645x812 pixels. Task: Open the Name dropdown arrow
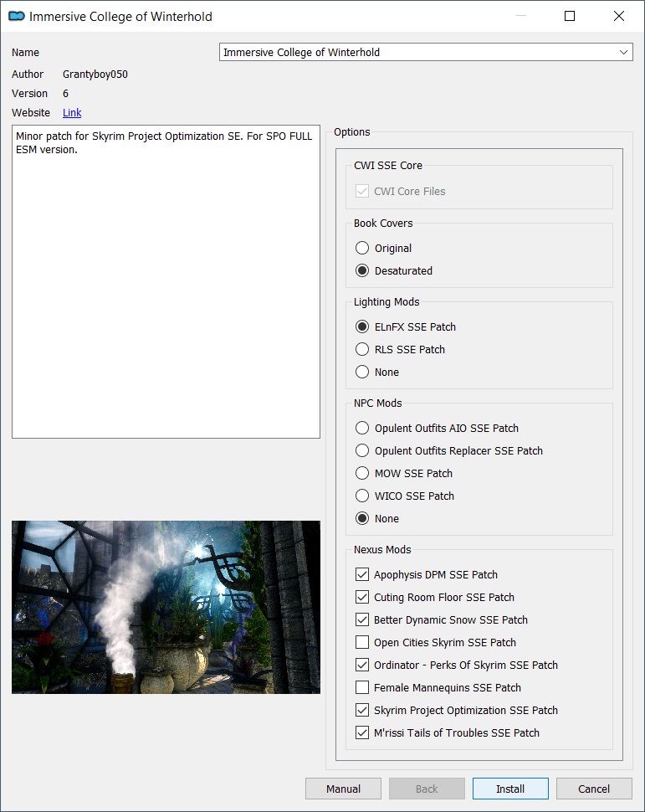[x=623, y=52]
